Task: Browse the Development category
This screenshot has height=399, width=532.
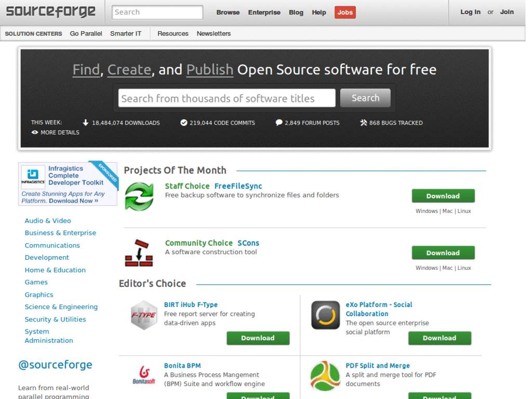Action: (47, 258)
